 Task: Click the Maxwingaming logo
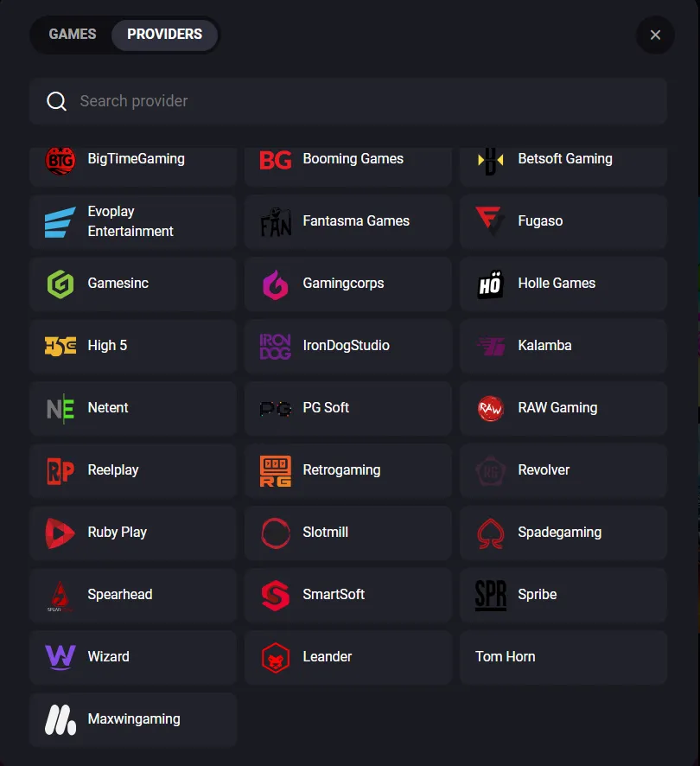(x=58, y=719)
